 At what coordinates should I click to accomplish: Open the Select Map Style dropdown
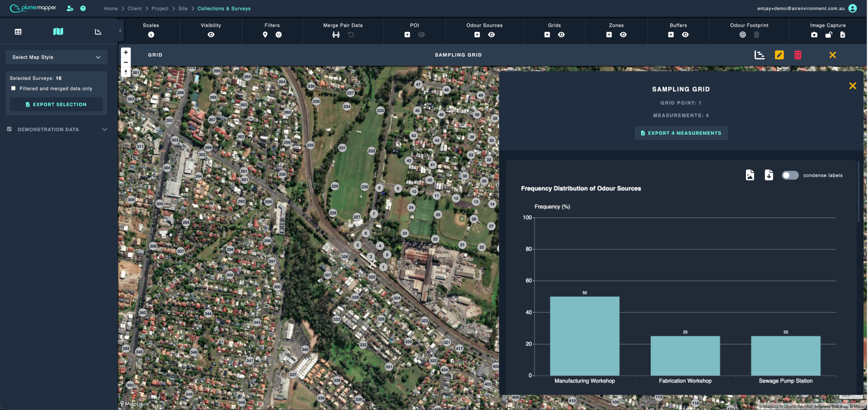coord(56,57)
